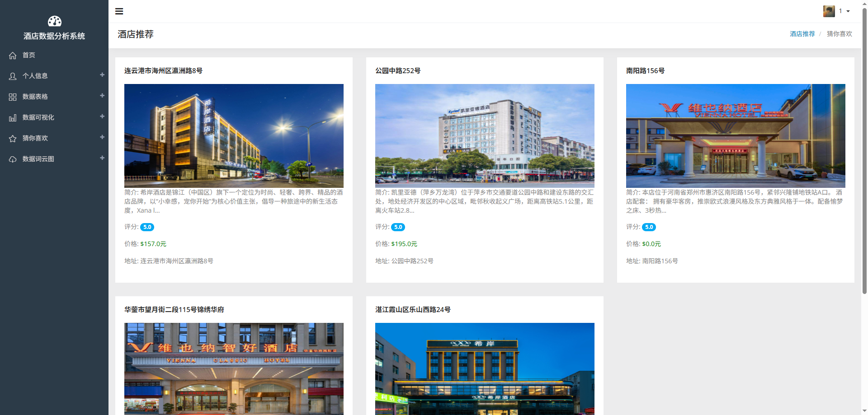
Task: Expand the 数据表格 submenu plus sign
Action: click(102, 96)
